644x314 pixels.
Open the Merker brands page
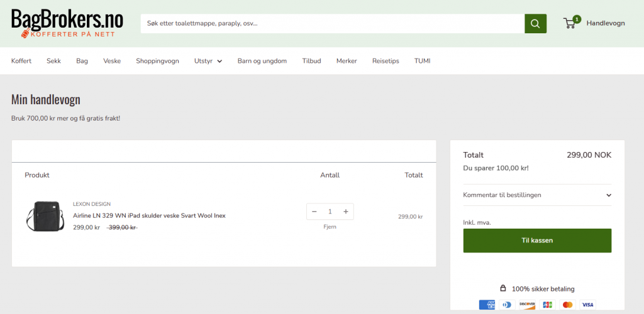(x=347, y=61)
